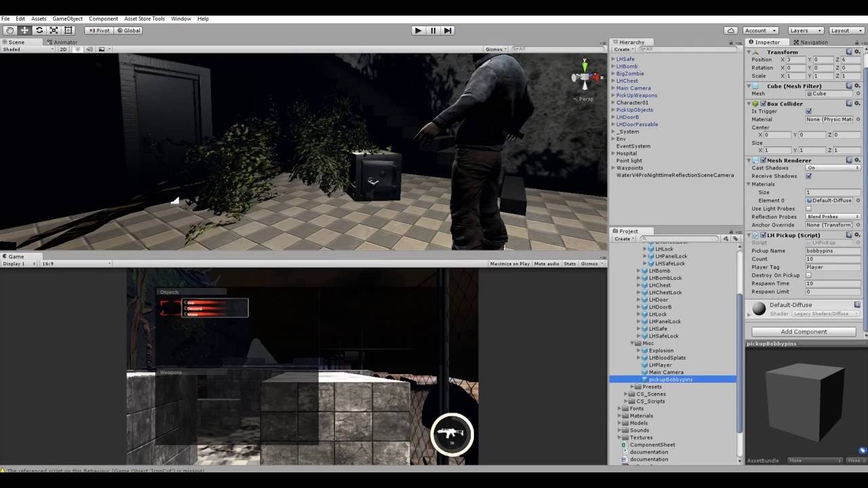The height and width of the screenshot is (488, 868).
Task: Open object picker for Element 0 material
Action: (x=858, y=201)
